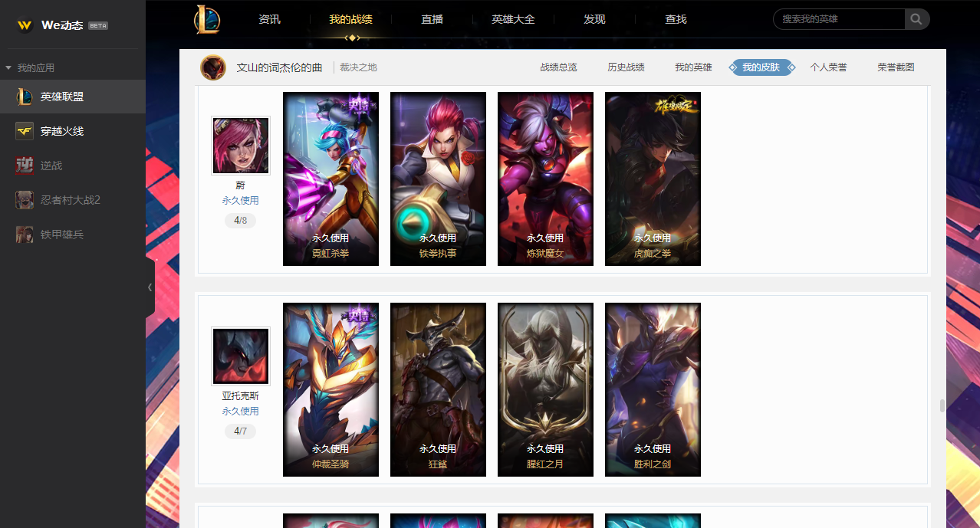The width and height of the screenshot is (980, 528).
Task: Click in the 搜索我的英雄 search field
Action: click(840, 19)
